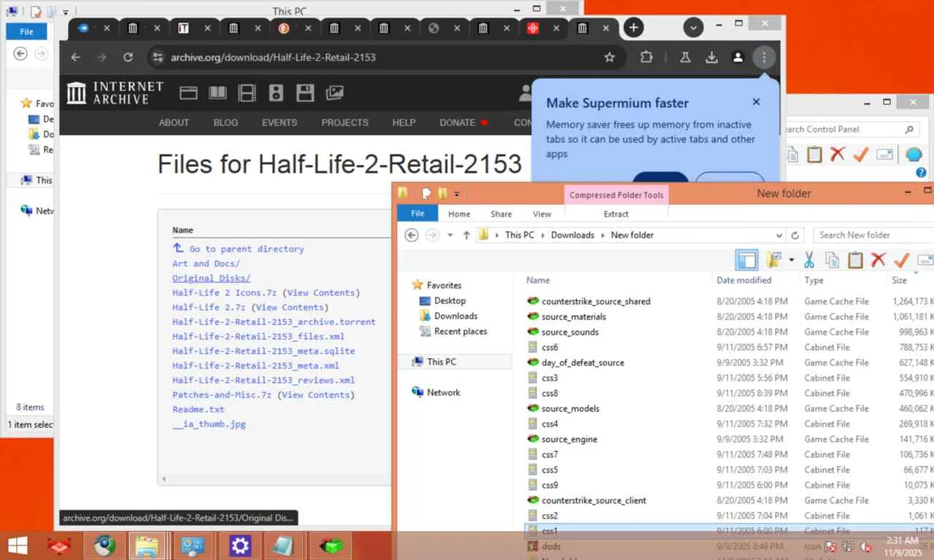Download Half-Life 2.7z file link
This screenshot has height=560, width=934.
[208, 307]
